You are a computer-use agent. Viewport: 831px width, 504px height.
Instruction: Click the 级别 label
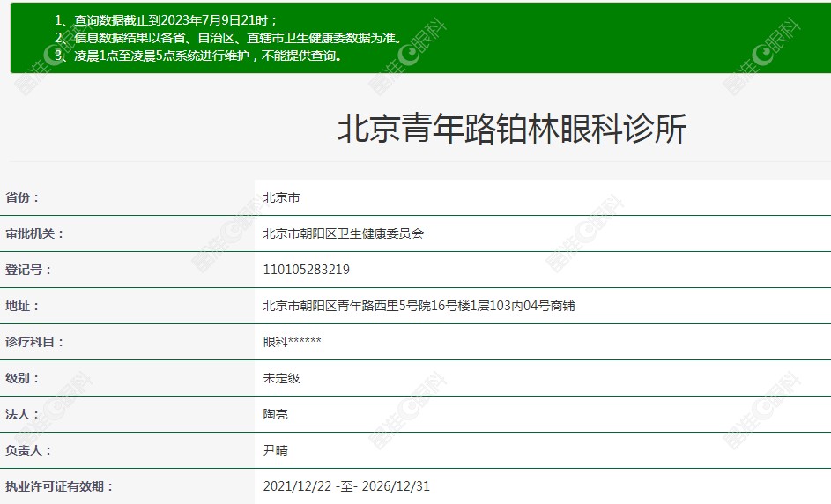pos(22,378)
